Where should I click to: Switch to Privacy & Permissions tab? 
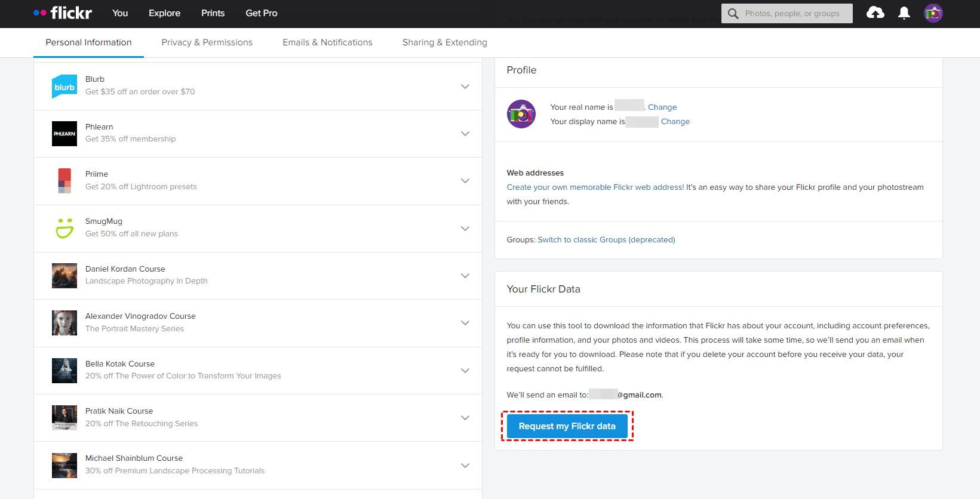pyautogui.click(x=207, y=42)
